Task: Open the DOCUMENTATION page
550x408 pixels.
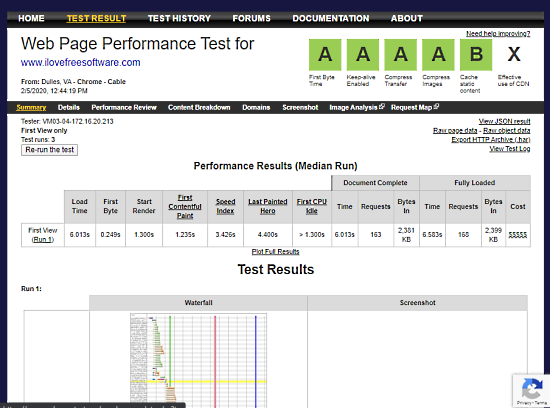Action: click(331, 18)
